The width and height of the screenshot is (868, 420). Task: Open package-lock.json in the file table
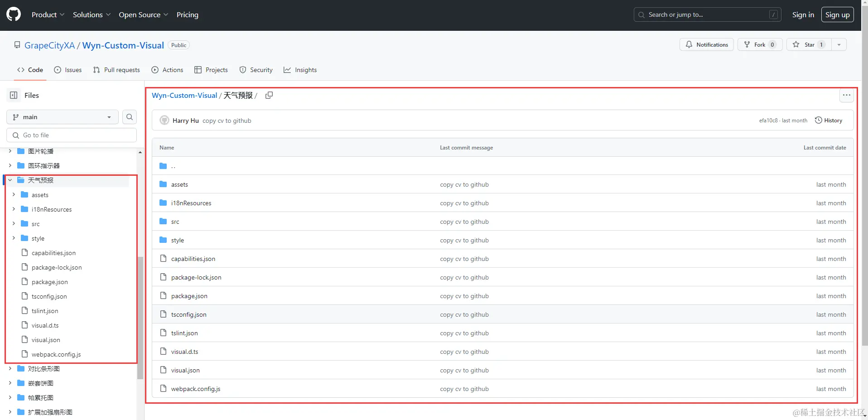point(196,277)
